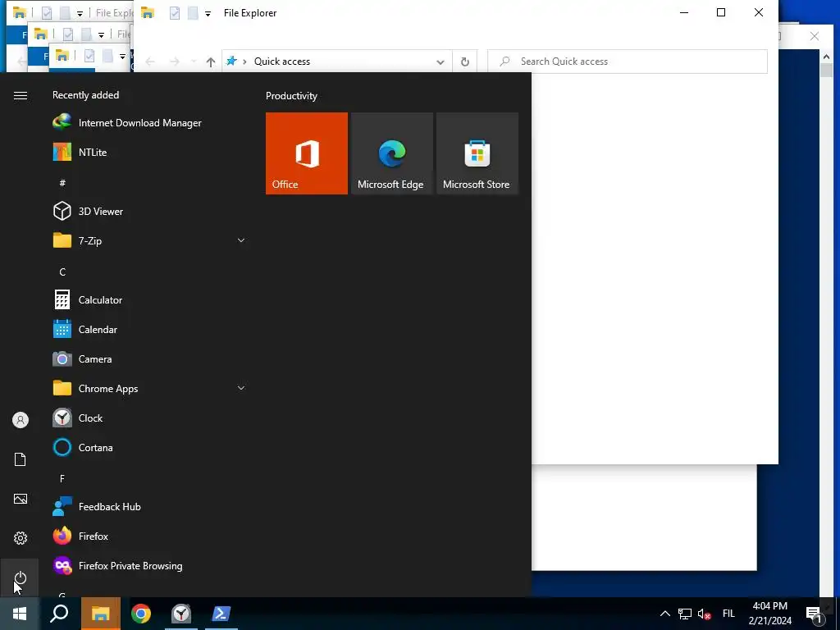Expand the Start menu hamburger
The height and width of the screenshot is (630, 840).
[x=21, y=95]
